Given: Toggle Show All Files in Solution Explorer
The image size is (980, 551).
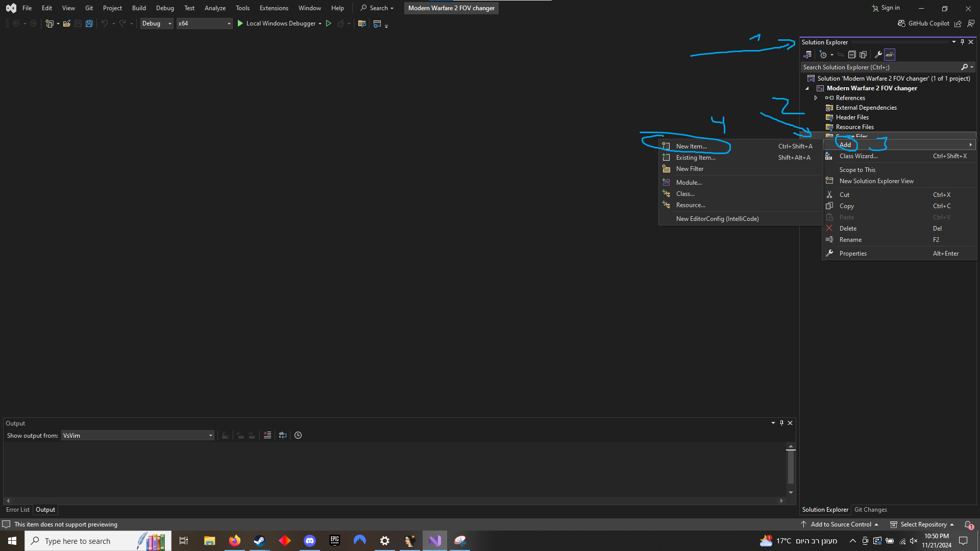Looking at the screenshot, I should pyautogui.click(x=863, y=55).
